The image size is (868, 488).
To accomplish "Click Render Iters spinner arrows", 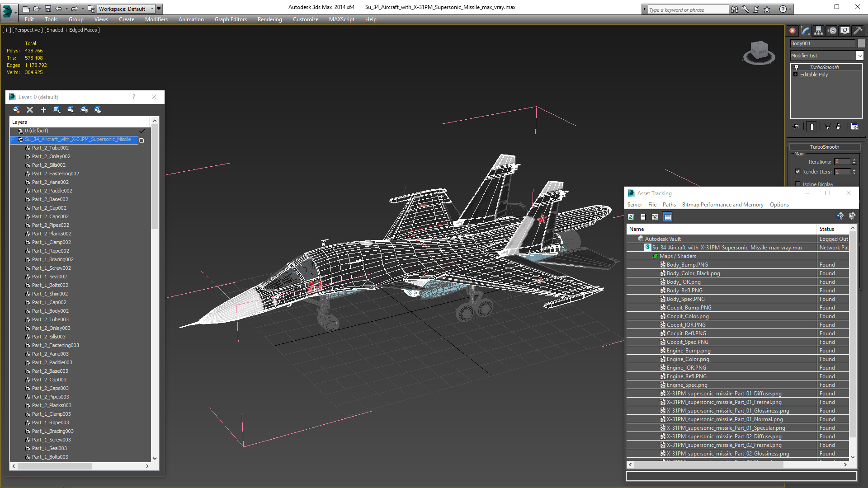I will coord(854,172).
